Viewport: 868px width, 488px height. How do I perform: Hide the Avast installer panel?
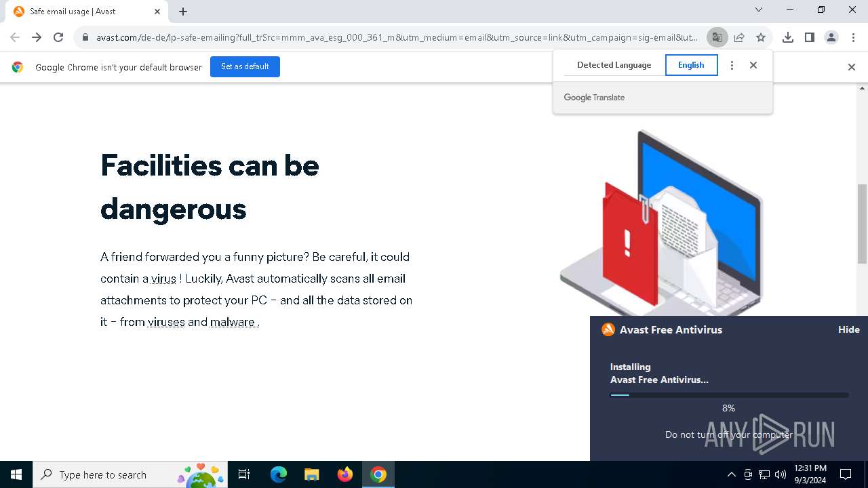point(848,329)
